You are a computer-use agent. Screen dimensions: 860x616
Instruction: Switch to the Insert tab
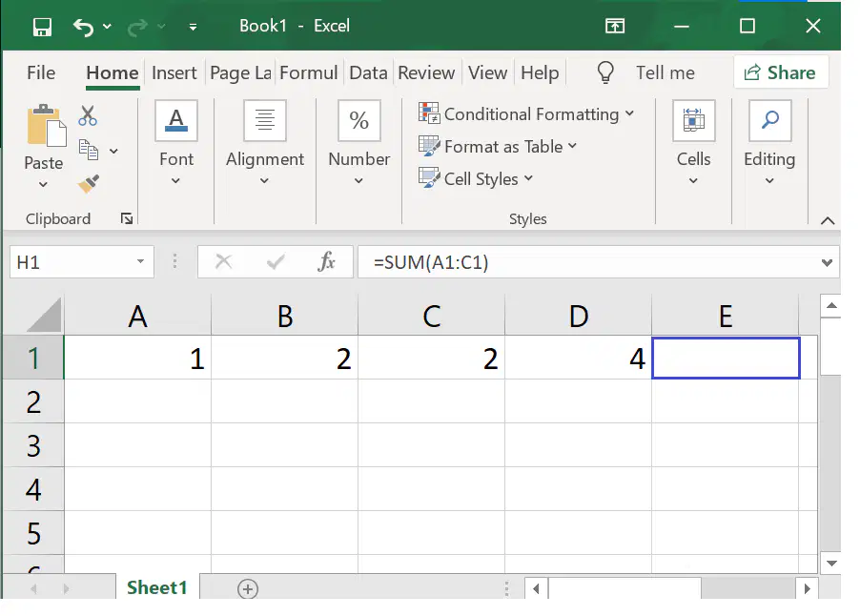(x=174, y=72)
